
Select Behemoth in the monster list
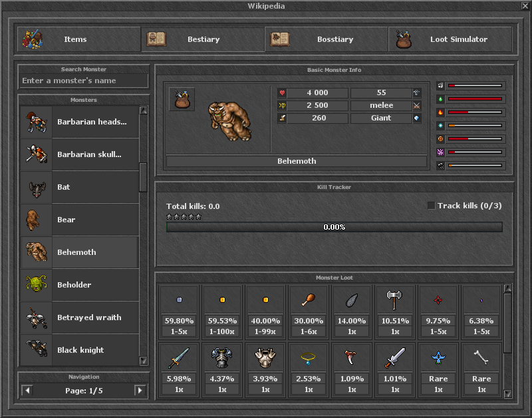(79, 252)
